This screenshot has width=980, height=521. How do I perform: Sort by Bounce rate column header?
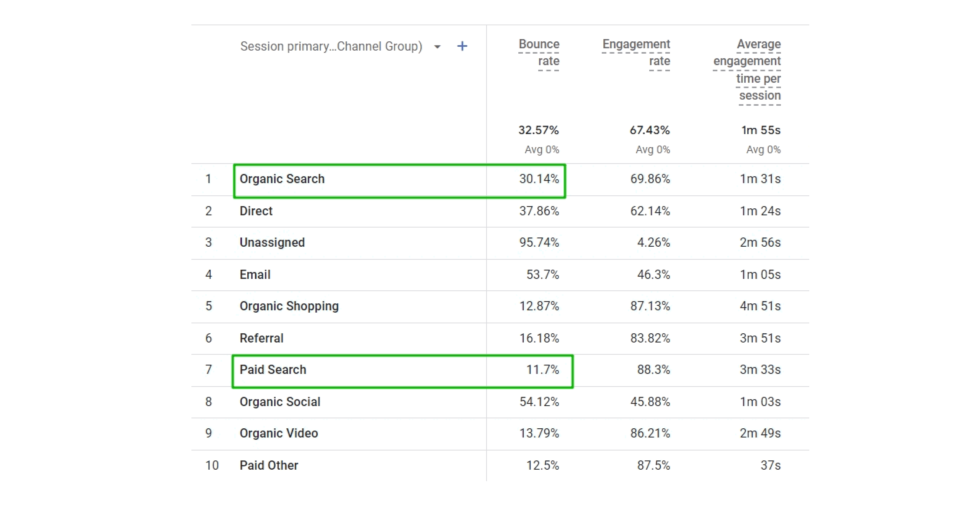[539, 52]
